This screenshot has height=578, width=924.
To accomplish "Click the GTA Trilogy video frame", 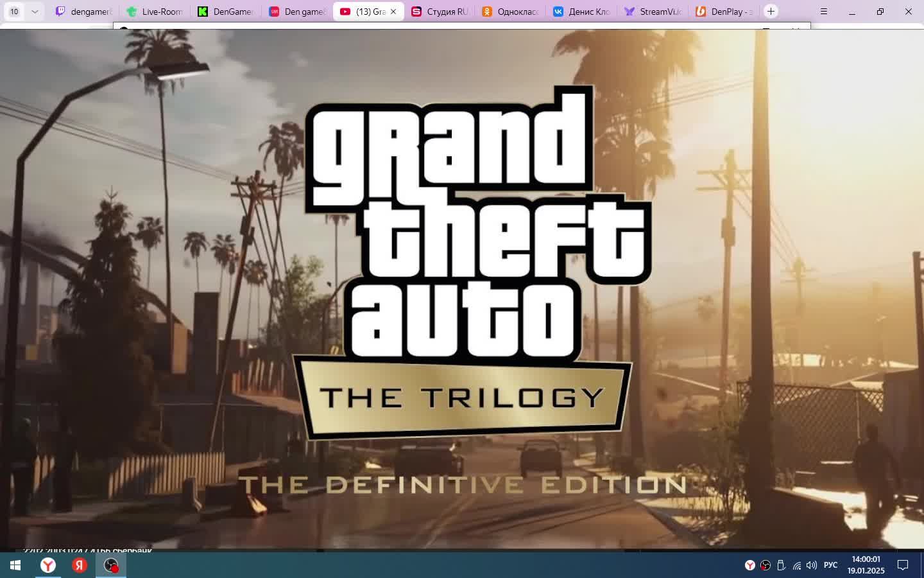I will pyautogui.click(x=462, y=289).
